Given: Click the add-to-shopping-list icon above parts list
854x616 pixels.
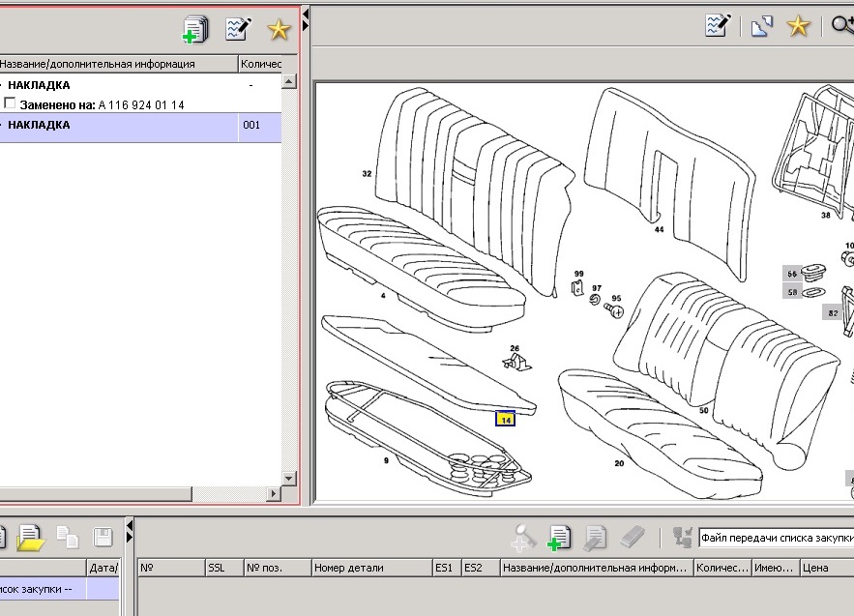Looking at the screenshot, I should point(195,29).
